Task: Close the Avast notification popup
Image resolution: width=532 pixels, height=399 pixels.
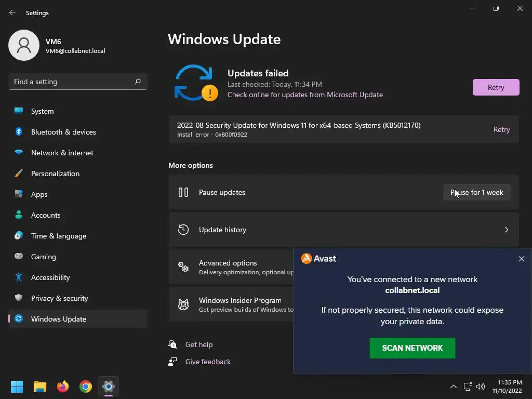Action: pos(522,259)
